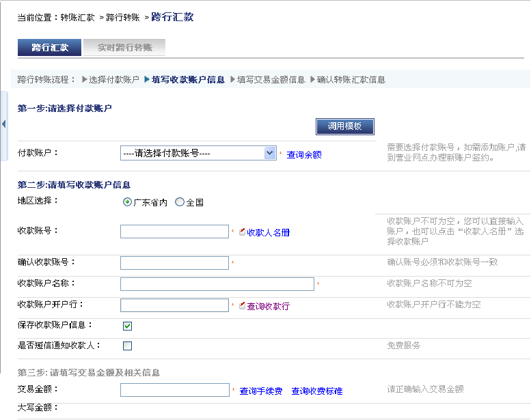Enable 是否短信通知收款人 checkbox
Screen dimensions: 531x420
pos(127,346)
